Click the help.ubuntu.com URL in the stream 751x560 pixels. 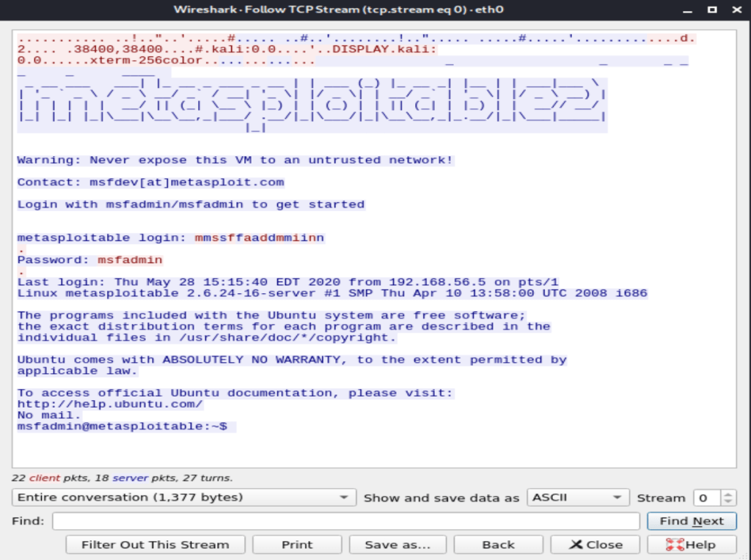110,404
